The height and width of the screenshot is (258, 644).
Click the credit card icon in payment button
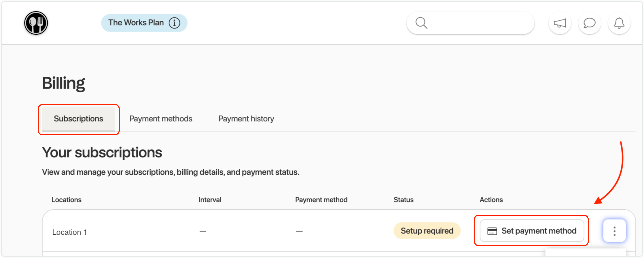[x=492, y=231]
